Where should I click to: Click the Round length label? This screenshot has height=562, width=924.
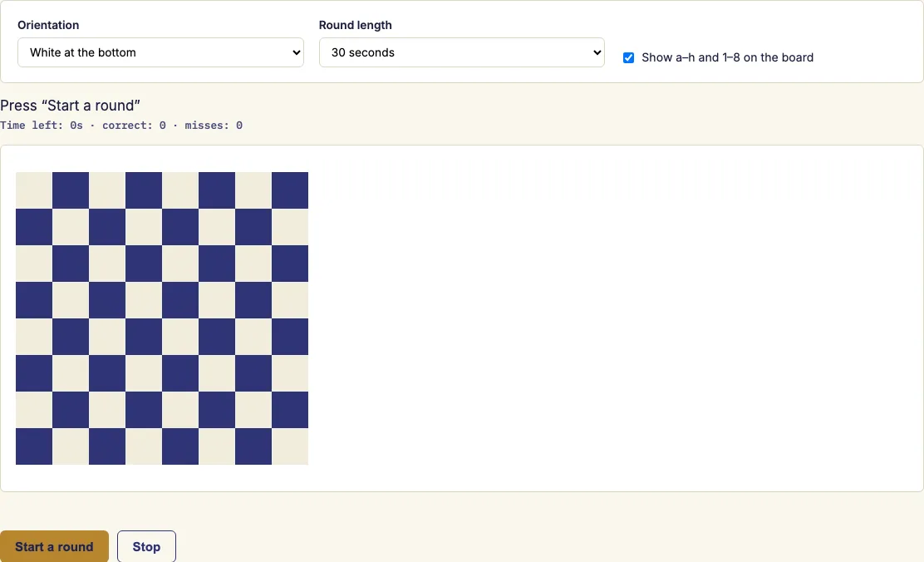(356, 25)
